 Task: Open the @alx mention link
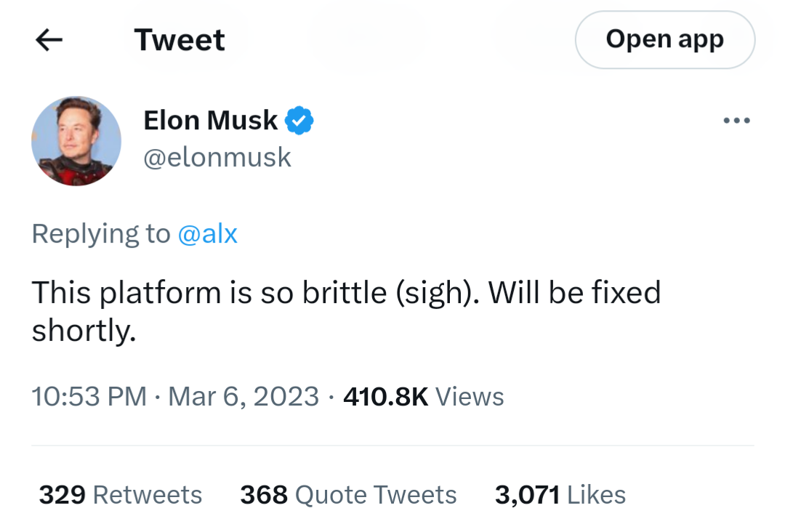207,234
